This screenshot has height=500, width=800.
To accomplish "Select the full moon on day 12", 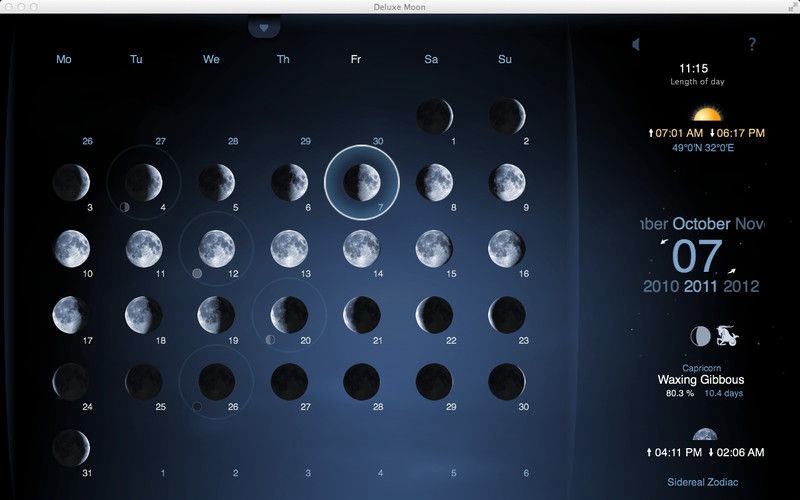I will click(x=216, y=248).
